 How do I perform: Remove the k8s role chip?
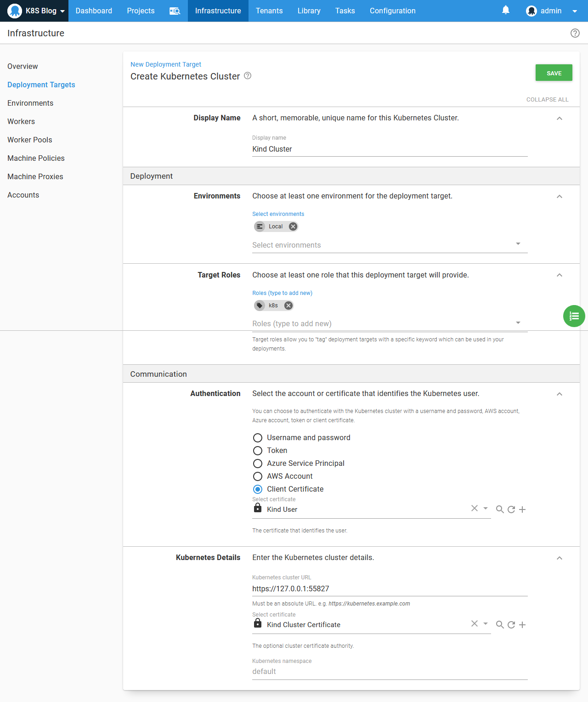click(x=288, y=306)
